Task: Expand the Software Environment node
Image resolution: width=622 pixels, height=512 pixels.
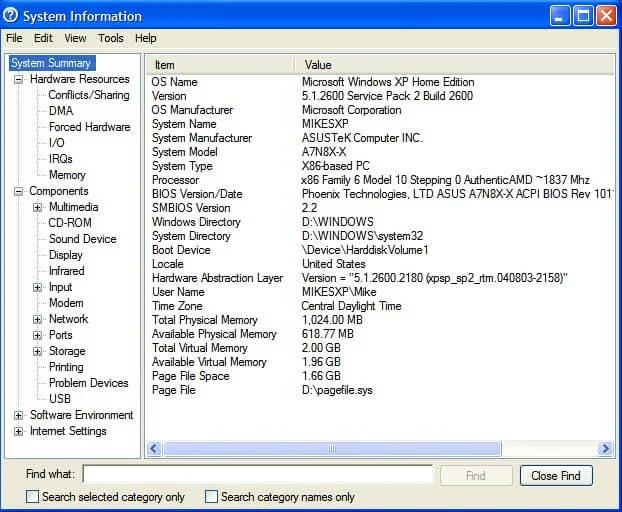Action: coord(18,415)
